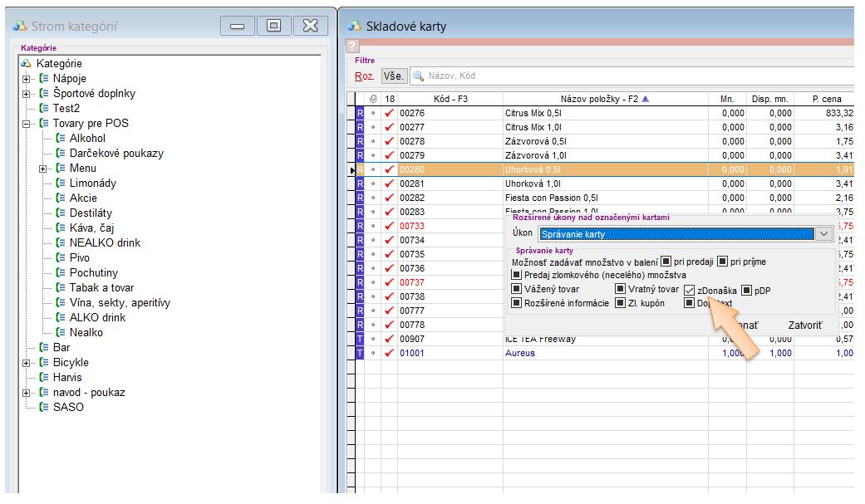This screenshot has width=865, height=504.
Task: Click the help question mark icon
Action: (352, 46)
